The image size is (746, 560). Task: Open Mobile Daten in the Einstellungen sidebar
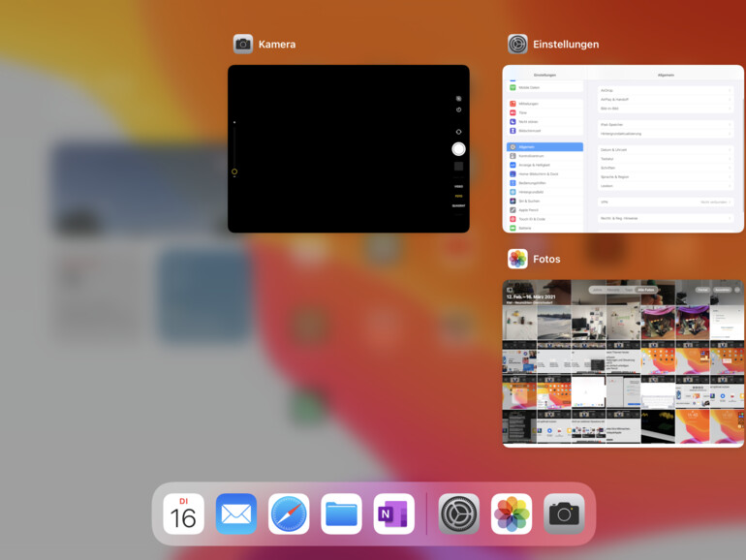(544, 87)
